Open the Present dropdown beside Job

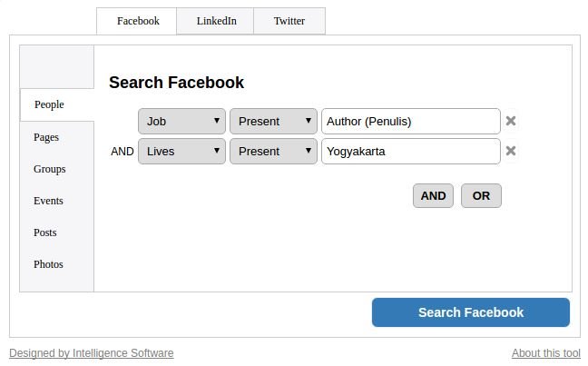(273, 122)
